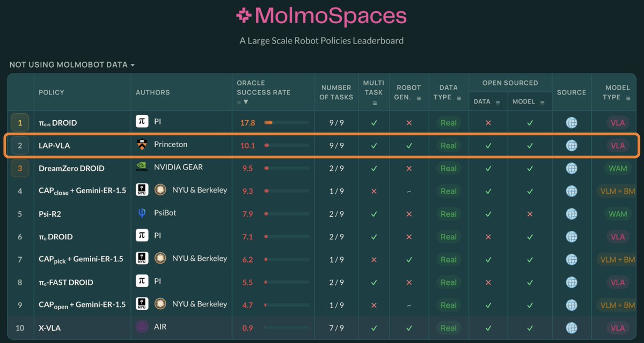Click the NVIDIA logo beside NVIDIA GEAR
The width and height of the screenshot is (644, 343).
coord(142,167)
